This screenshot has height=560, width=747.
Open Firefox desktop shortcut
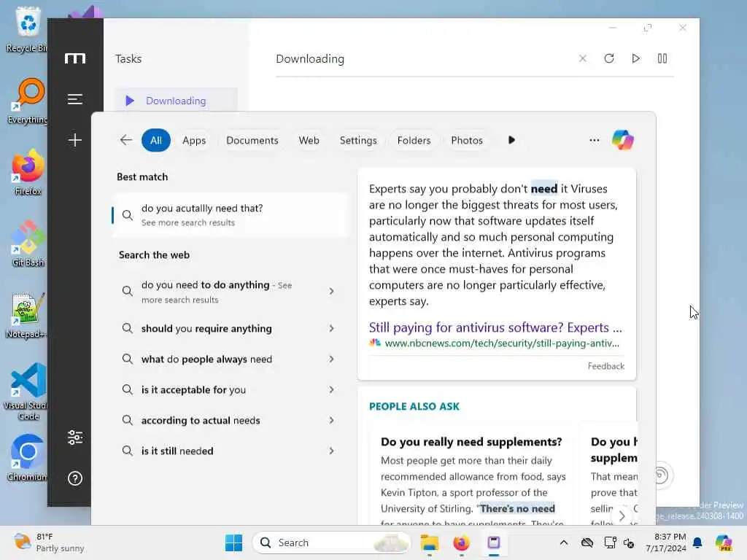point(28,172)
